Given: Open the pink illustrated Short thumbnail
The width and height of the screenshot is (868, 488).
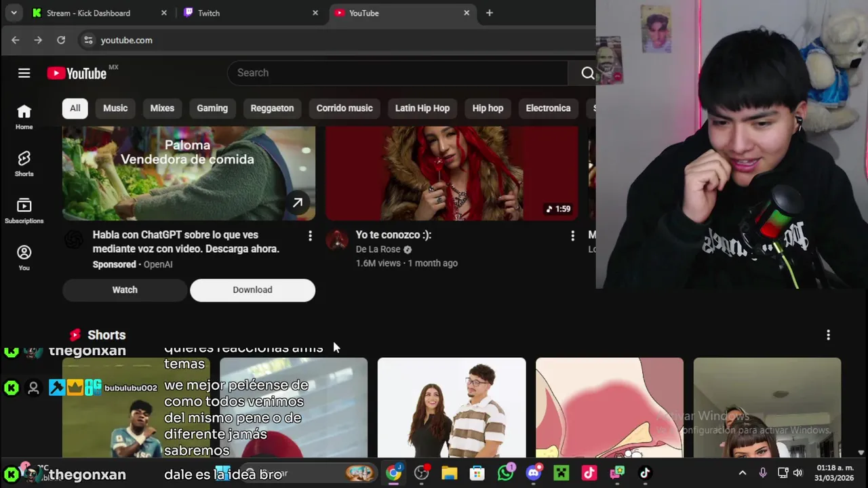Looking at the screenshot, I should pos(610,408).
